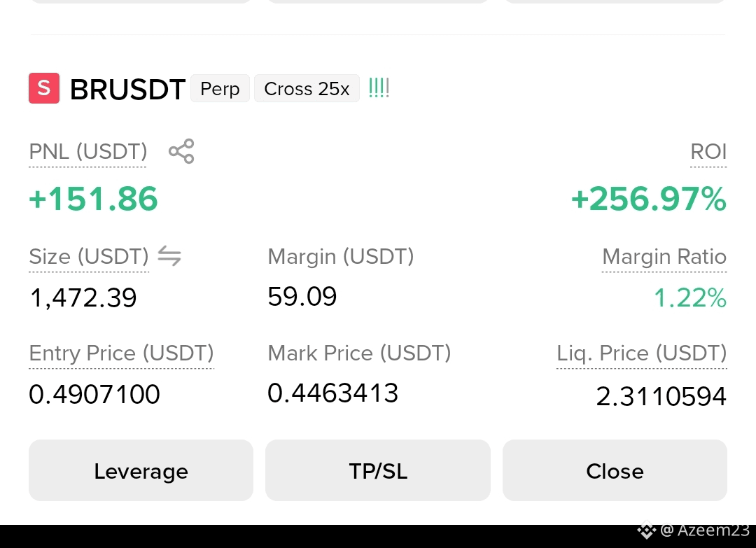Select the +151.86 PNL value
This screenshot has width=756, height=548.
[94, 199]
